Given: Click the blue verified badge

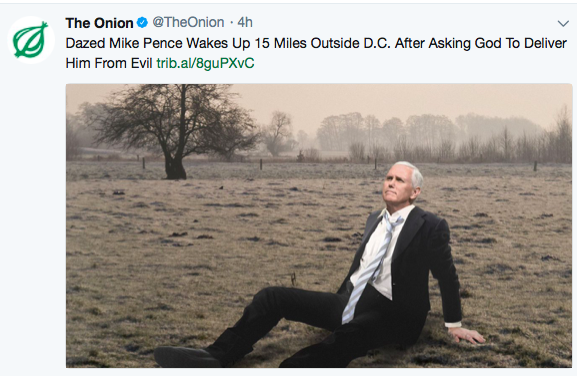Looking at the screenshot, I should click(142, 23).
